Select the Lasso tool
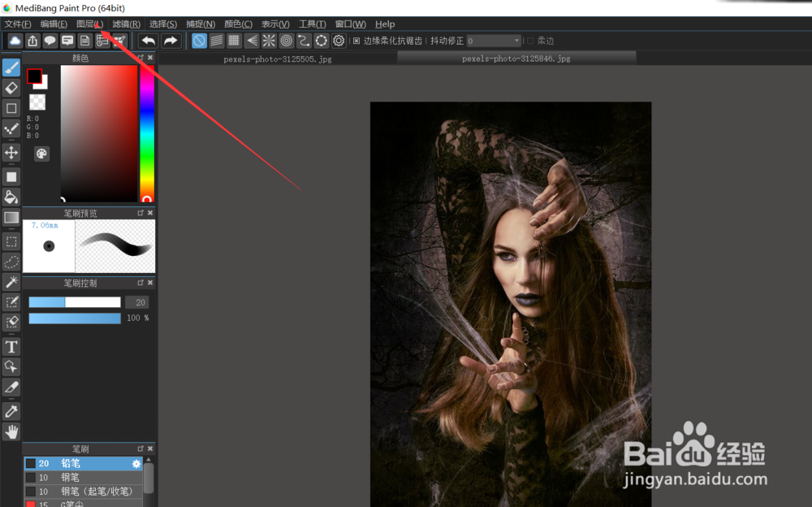The image size is (812, 507). (11, 262)
